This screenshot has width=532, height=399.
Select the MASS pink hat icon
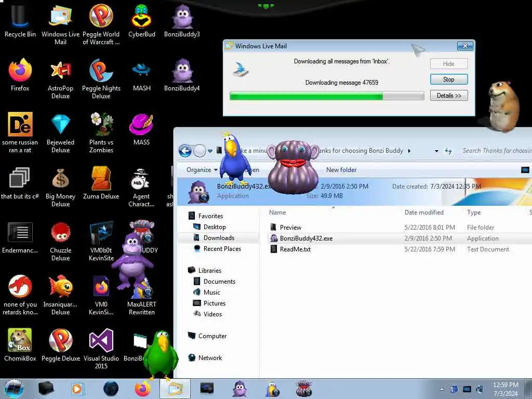click(141, 129)
